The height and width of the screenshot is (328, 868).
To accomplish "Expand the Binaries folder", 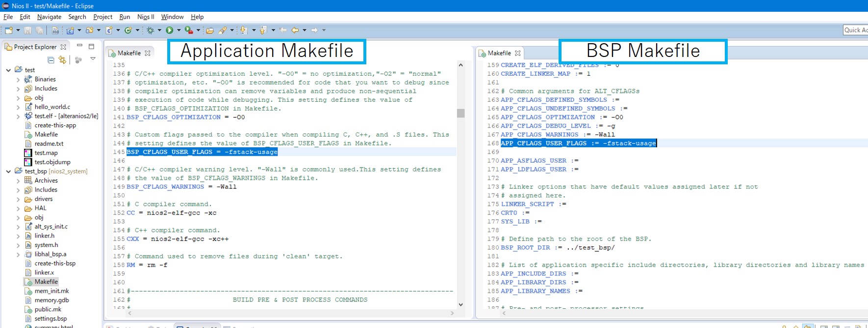I will click(x=18, y=80).
